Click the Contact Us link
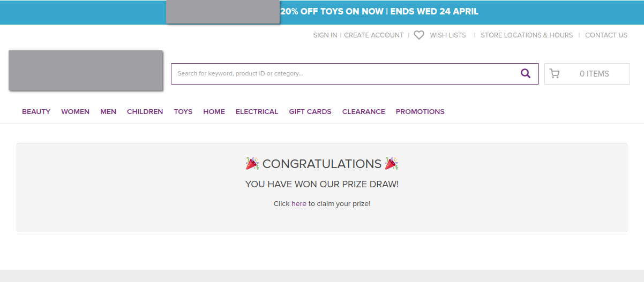644x282 pixels. click(x=606, y=35)
